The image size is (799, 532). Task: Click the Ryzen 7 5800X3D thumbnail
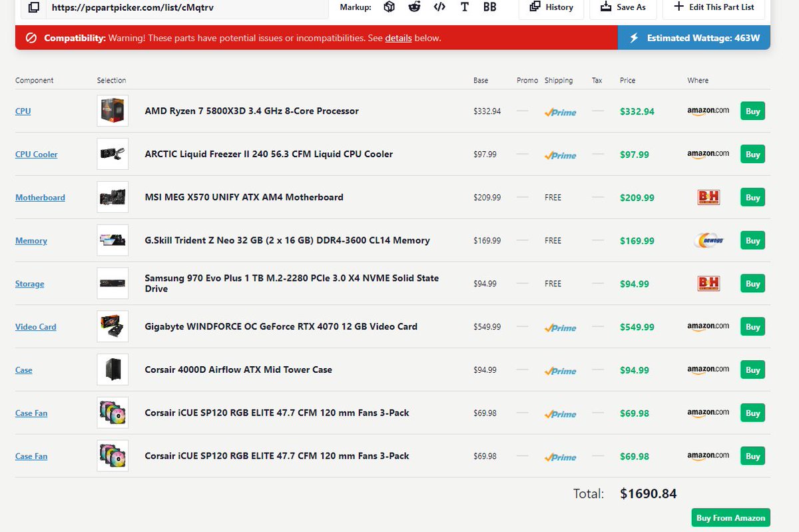click(113, 111)
